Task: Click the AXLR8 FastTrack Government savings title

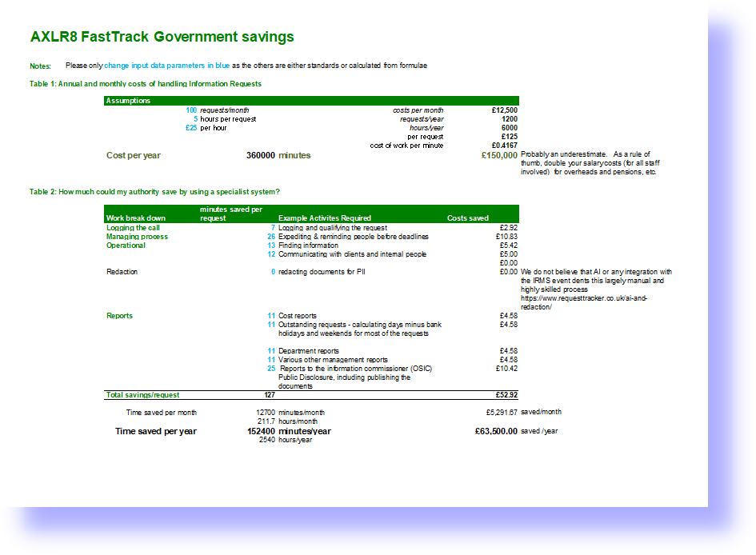Action: 162,37
